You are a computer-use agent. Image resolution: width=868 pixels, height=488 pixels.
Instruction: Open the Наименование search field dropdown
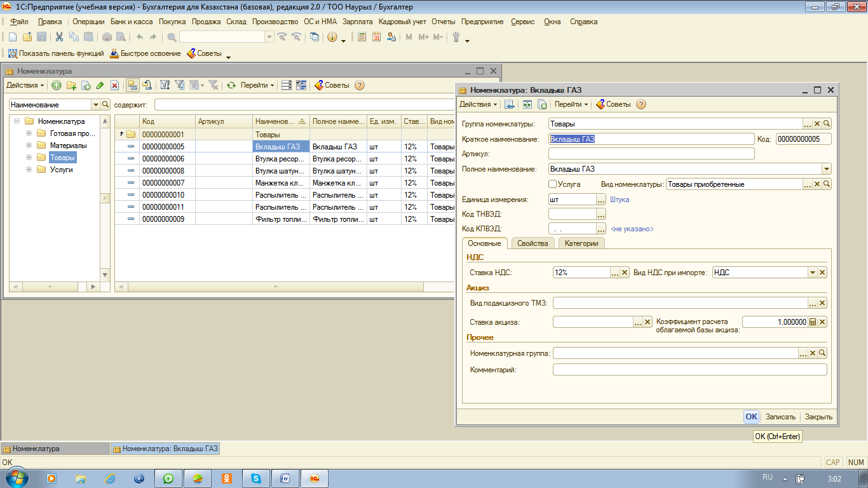tap(96, 105)
